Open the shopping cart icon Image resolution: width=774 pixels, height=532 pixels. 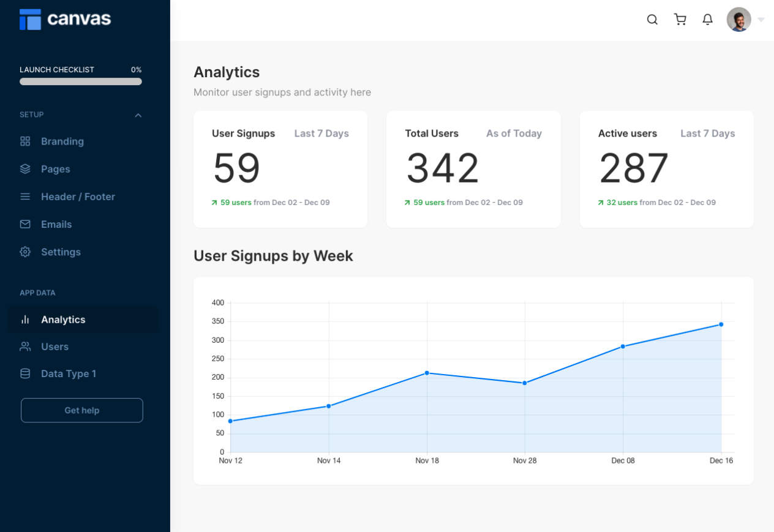[x=680, y=19]
